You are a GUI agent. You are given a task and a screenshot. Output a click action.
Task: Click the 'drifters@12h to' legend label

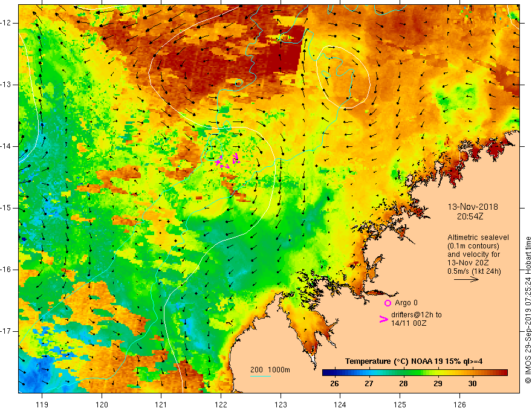pos(417,315)
